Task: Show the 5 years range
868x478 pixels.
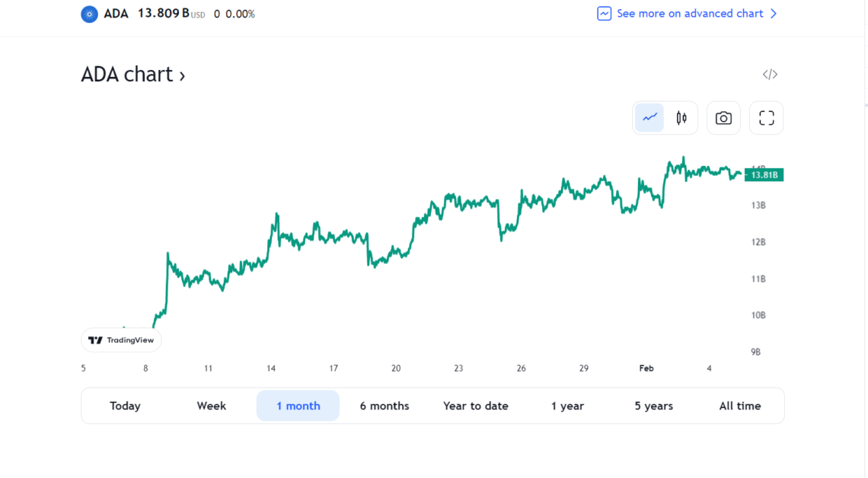Action: [x=654, y=406]
